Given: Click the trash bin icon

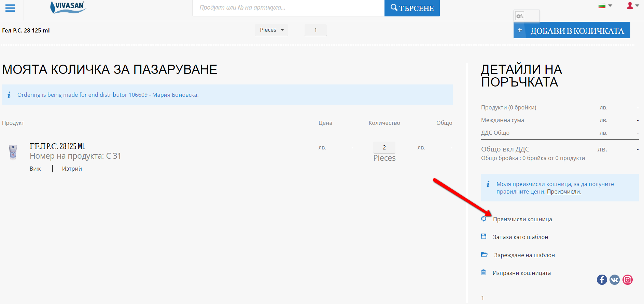Looking at the screenshot, I should pos(484,272).
